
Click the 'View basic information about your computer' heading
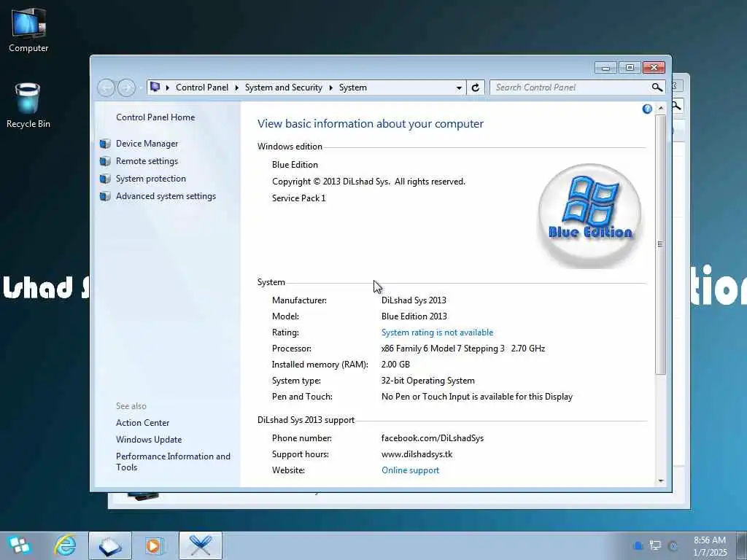(370, 124)
